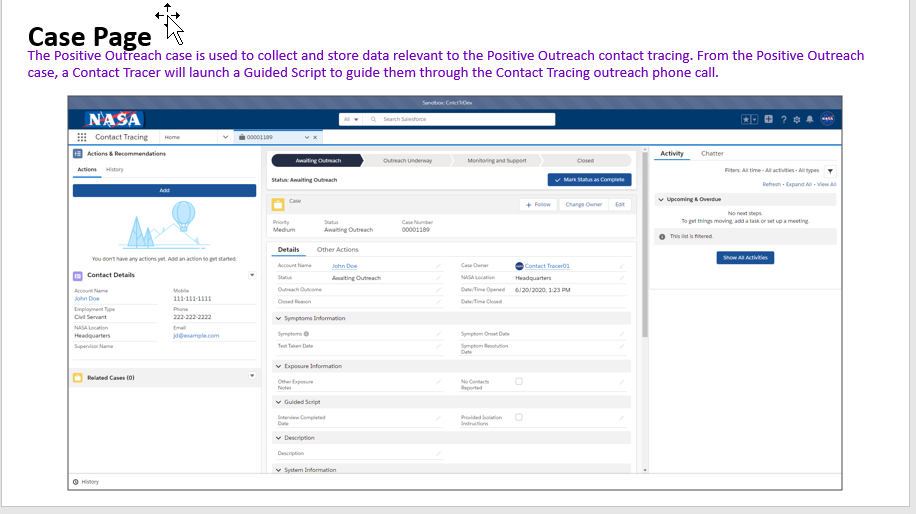Switch to the Activity tab

671,153
